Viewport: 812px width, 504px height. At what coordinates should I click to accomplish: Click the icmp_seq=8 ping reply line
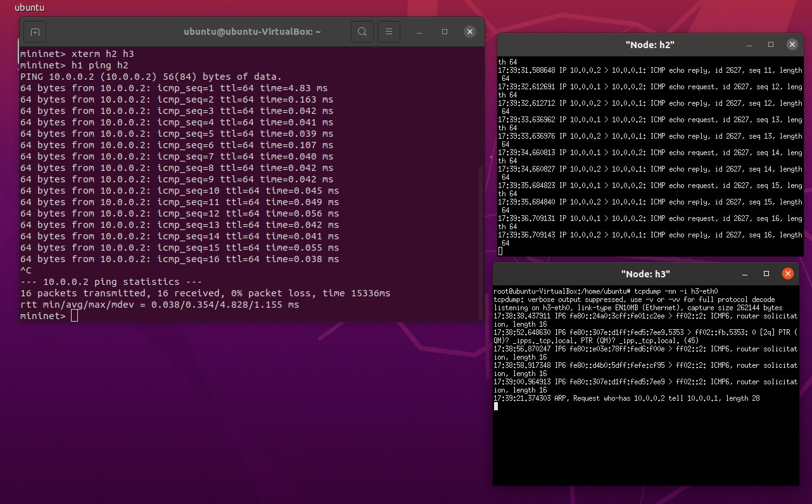pyautogui.click(x=177, y=168)
